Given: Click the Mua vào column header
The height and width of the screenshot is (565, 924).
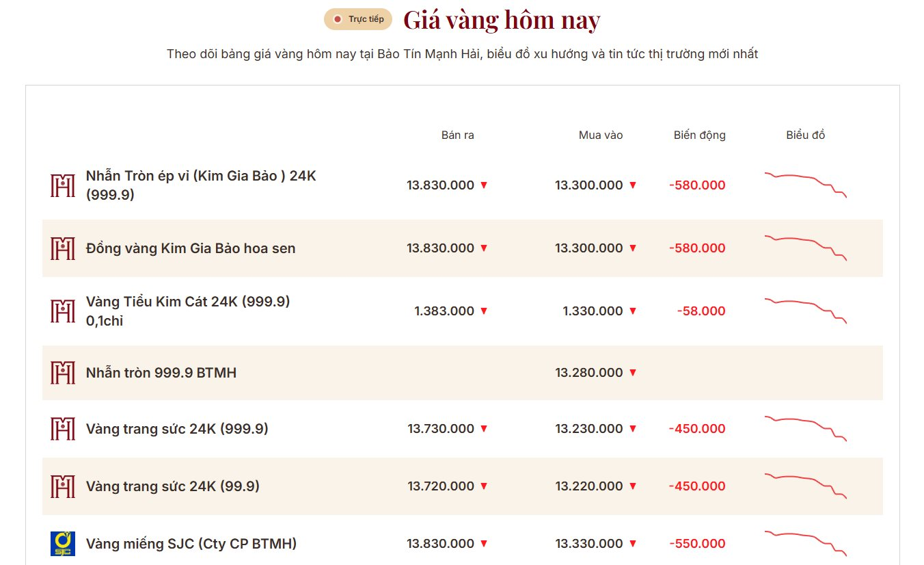Looking at the screenshot, I should 601,135.
